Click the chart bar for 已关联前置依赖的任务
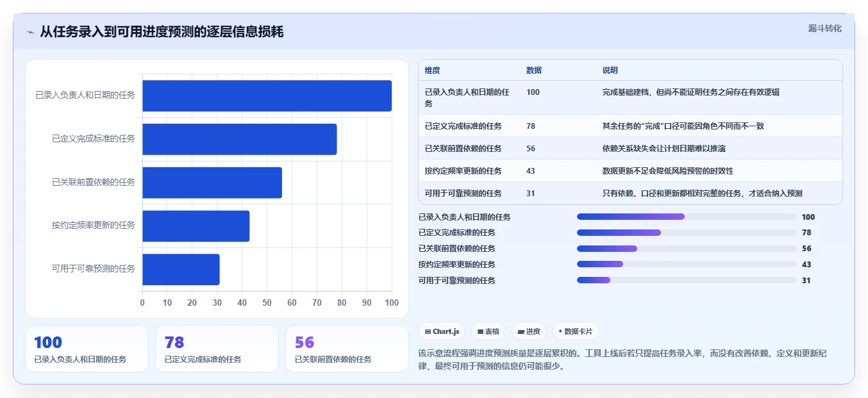The height and width of the screenshot is (398, 868). (212, 183)
